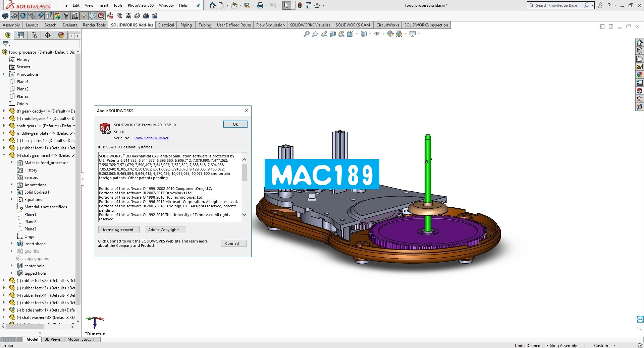Click the filter icon above the FeatureManager tree

click(x=6, y=44)
